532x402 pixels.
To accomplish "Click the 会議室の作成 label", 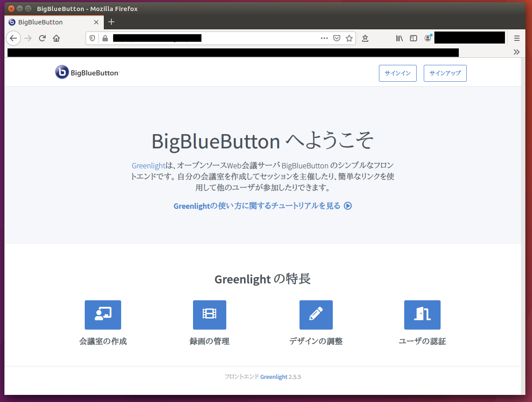I will (x=103, y=341).
